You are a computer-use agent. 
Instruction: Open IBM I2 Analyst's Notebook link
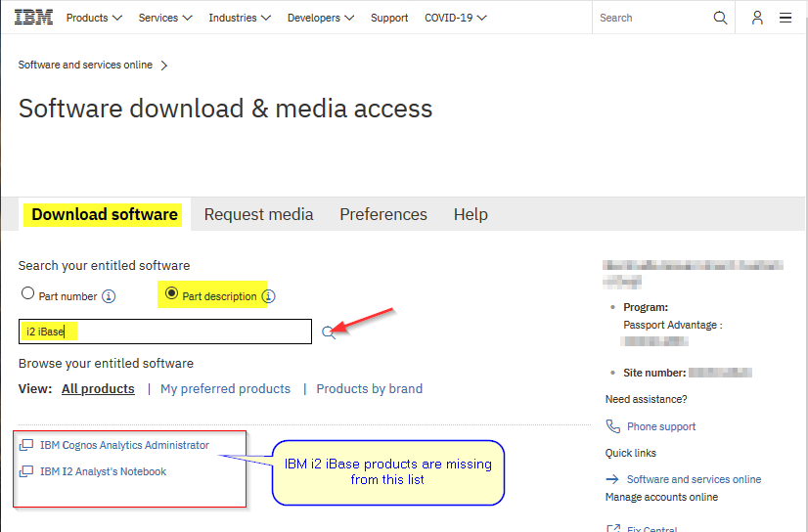point(103,471)
